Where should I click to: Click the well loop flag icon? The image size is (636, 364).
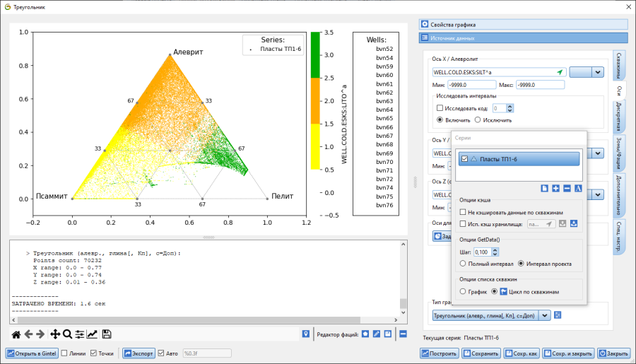(503, 292)
